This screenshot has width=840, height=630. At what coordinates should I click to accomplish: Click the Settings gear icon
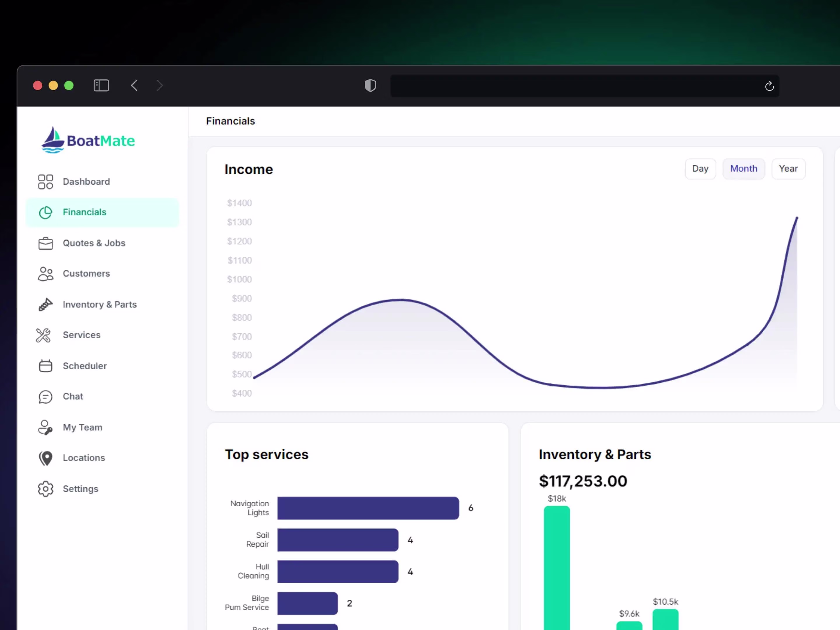pyautogui.click(x=46, y=489)
